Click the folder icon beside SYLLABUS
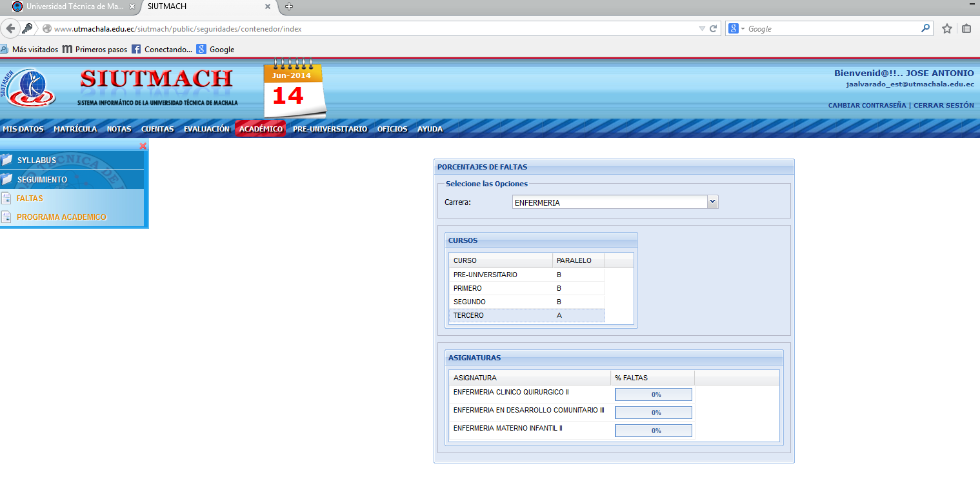 click(x=7, y=160)
